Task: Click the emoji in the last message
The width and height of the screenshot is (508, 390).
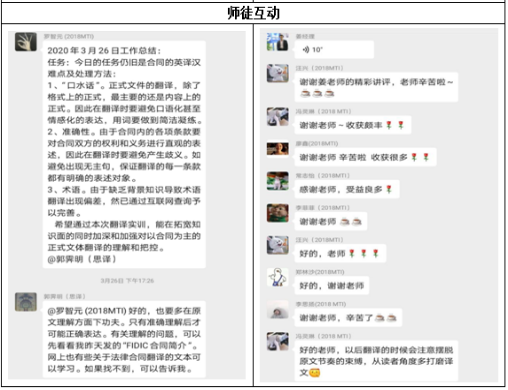Action: pos(314,372)
